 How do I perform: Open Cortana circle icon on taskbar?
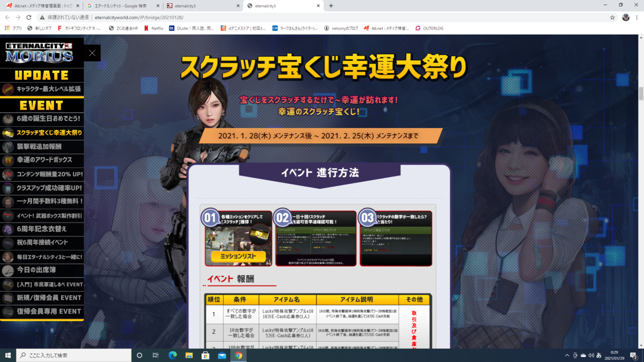coord(140,355)
